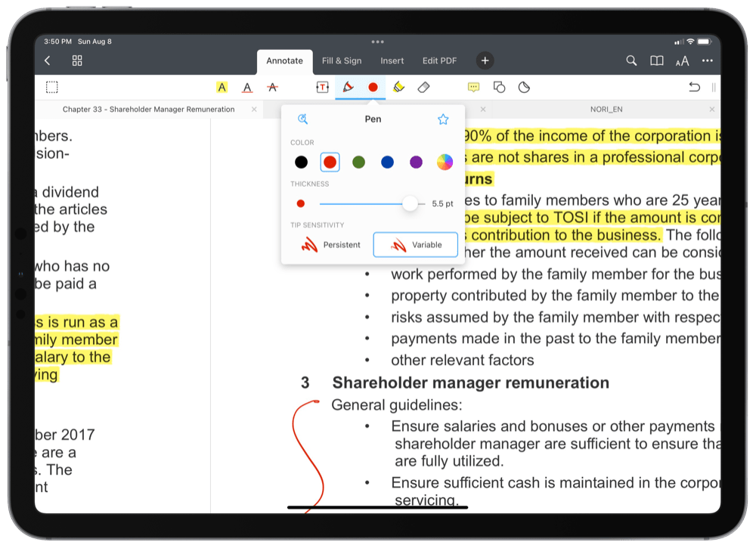Open the more options menu
The width and height of the screenshot is (756, 548).
[x=708, y=60]
